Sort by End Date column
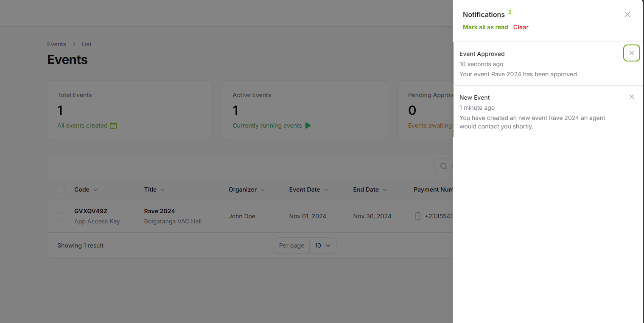Screen dimensions: 644x323 (x=370, y=189)
